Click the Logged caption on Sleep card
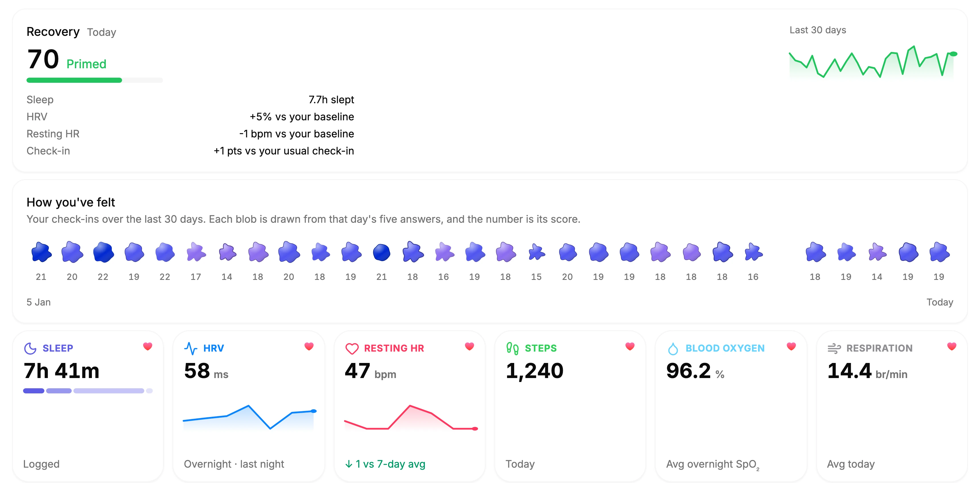Screen dimensions: 980x483 (42, 464)
